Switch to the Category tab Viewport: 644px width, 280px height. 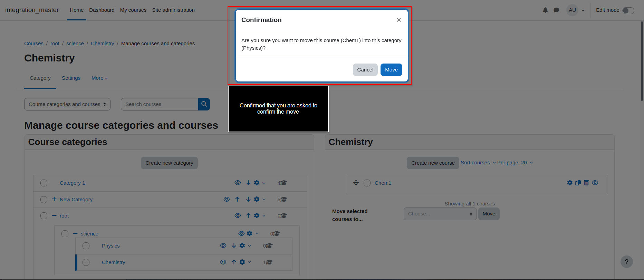[x=40, y=78]
